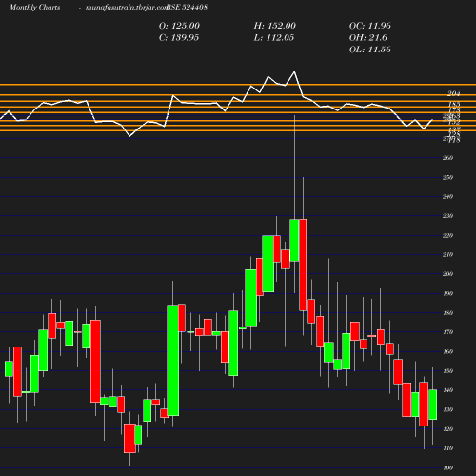Click the 140 price axis label
Image resolution: width=476 pixels, height=476 pixels.
[x=447, y=390]
